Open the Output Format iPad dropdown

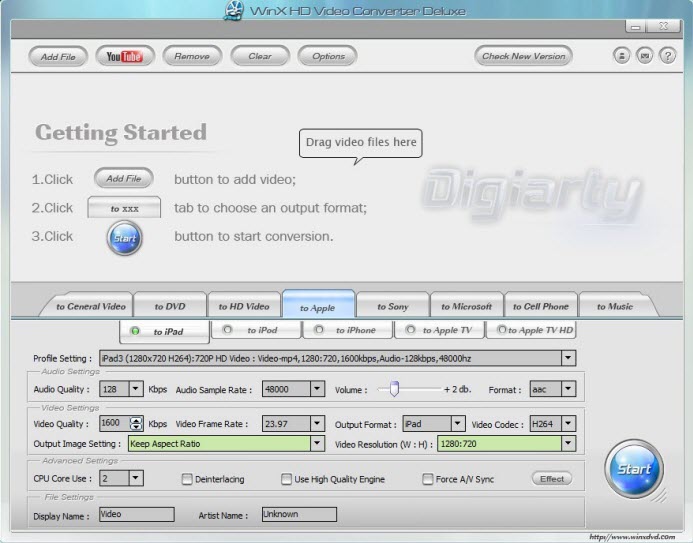pos(458,423)
